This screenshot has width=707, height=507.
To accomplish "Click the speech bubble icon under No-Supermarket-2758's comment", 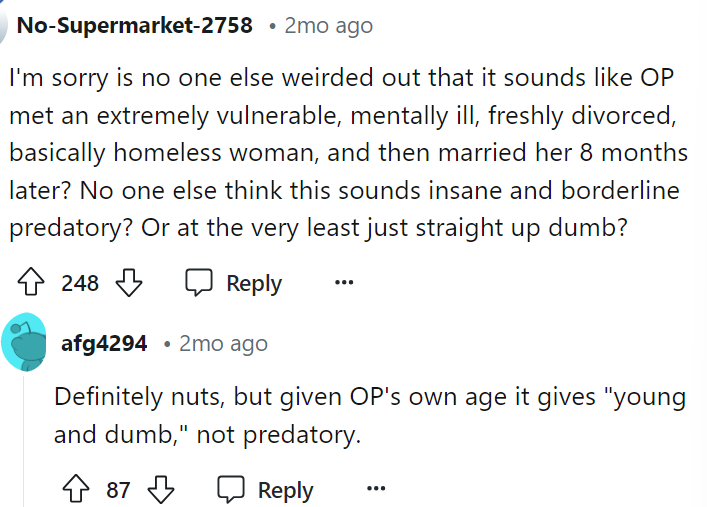I will click(x=199, y=283).
